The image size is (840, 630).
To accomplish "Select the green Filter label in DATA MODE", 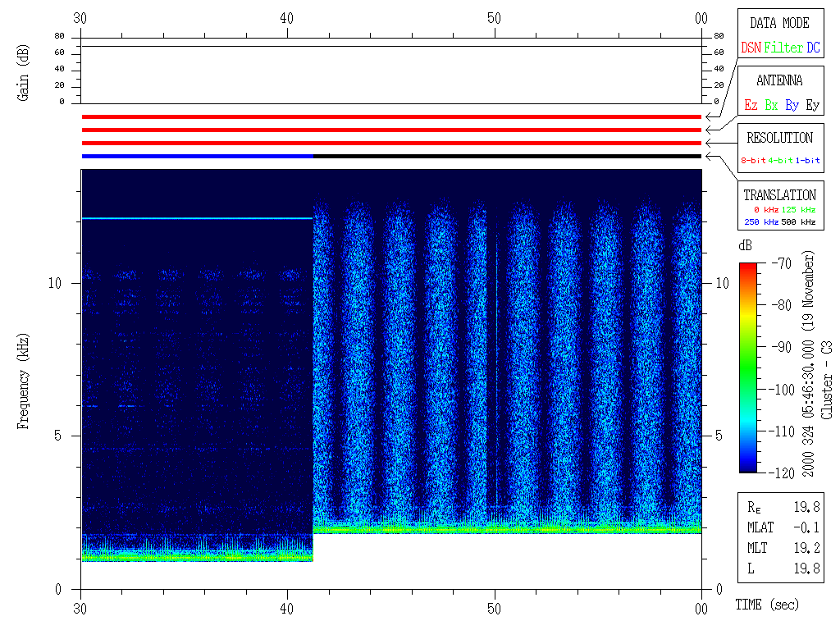I will point(783,48).
